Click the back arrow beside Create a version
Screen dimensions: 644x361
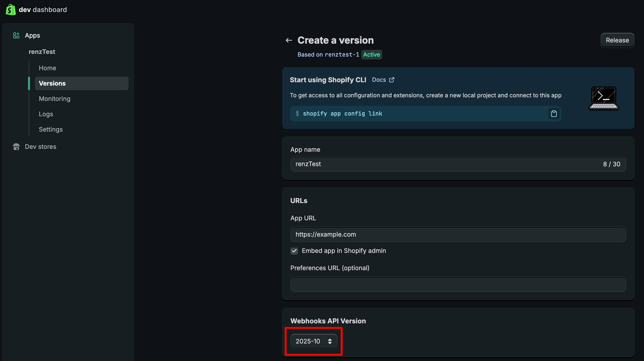pos(289,40)
